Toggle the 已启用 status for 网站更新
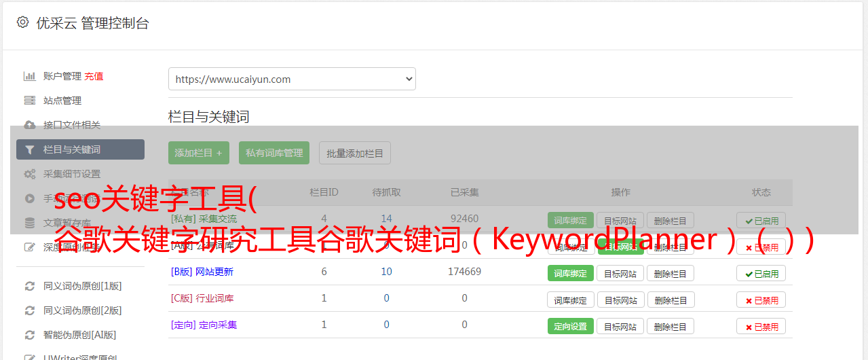 [x=761, y=273]
